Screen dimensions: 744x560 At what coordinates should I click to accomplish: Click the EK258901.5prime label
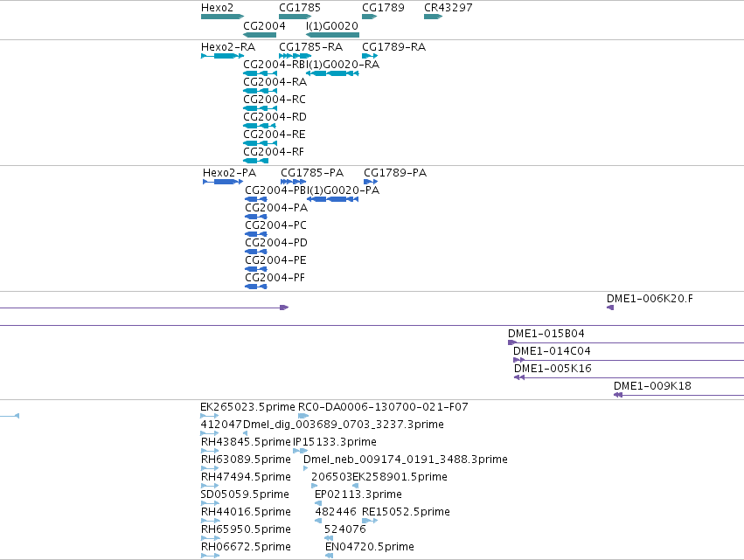(x=400, y=476)
